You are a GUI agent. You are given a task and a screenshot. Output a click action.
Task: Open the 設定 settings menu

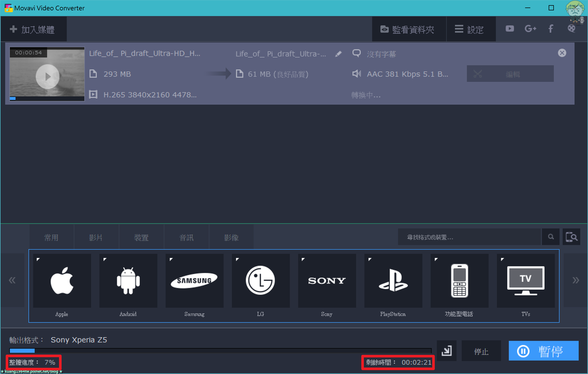point(471,29)
